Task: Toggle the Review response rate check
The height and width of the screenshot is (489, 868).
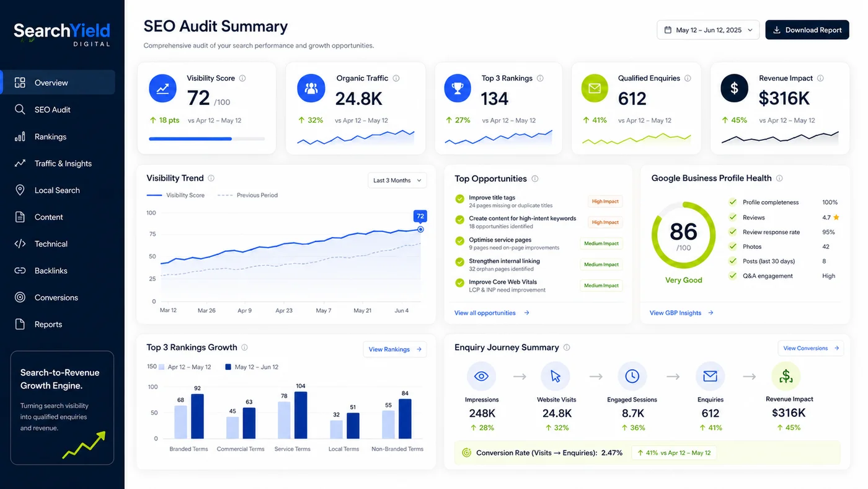Action: click(733, 232)
